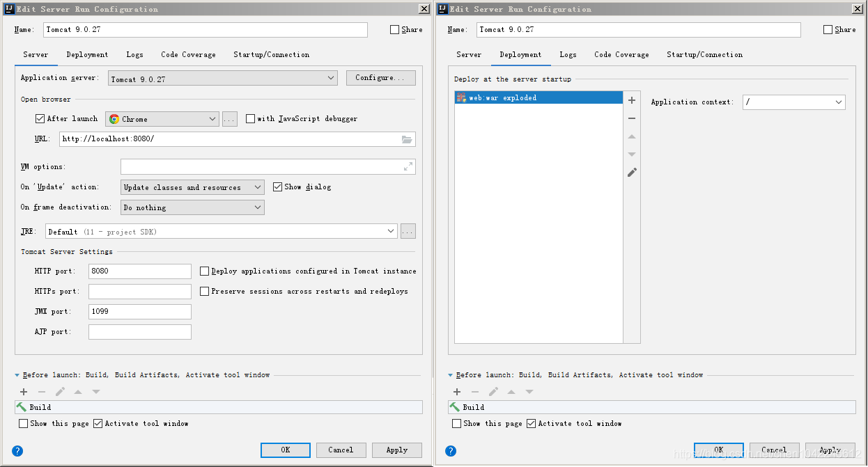
Task: Open Startup/Connection tab in right dialog
Action: (704, 55)
